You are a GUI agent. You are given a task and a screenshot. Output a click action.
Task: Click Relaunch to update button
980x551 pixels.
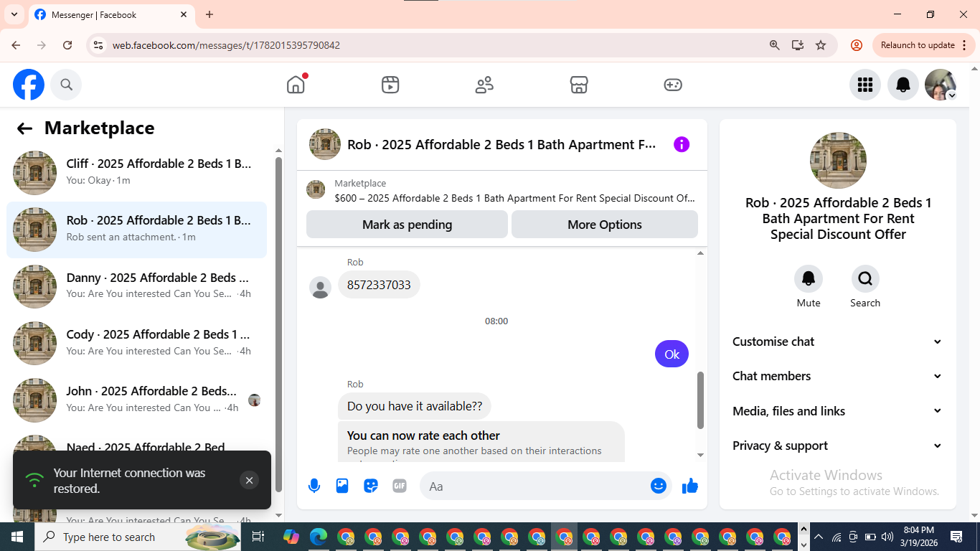click(x=924, y=45)
